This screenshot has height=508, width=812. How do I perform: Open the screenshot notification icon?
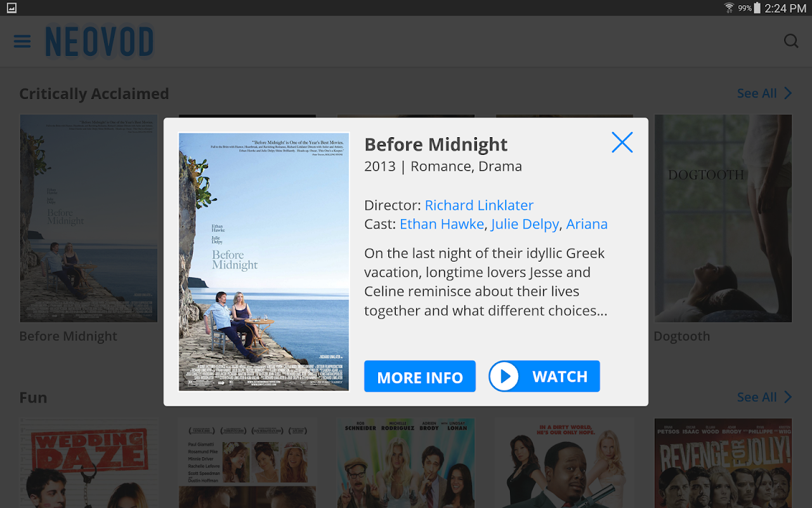(11, 8)
